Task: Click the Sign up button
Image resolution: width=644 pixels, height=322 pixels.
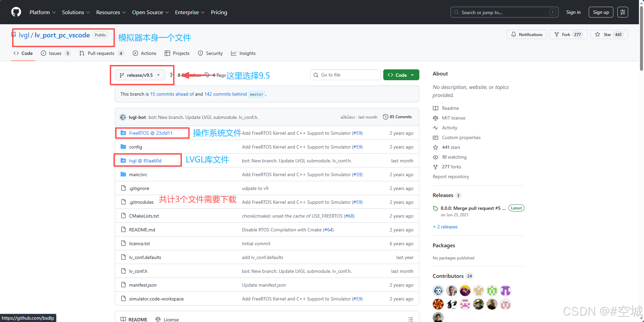Action: [601, 12]
